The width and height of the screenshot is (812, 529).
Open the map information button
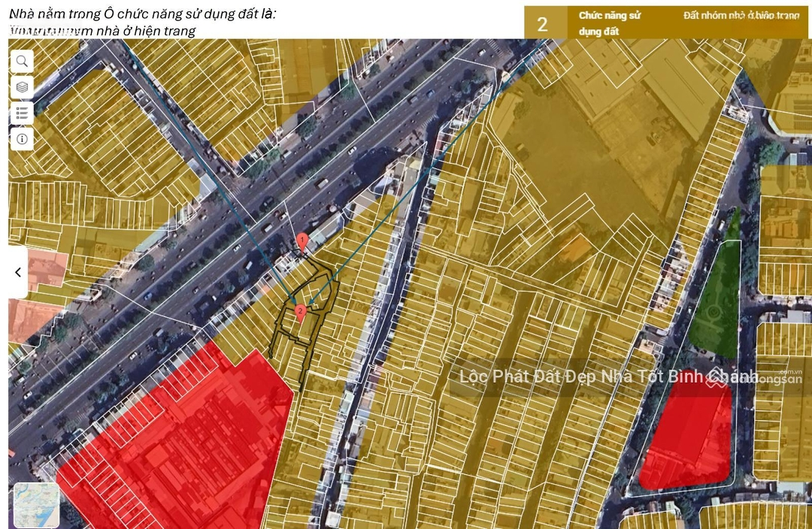tap(22, 139)
